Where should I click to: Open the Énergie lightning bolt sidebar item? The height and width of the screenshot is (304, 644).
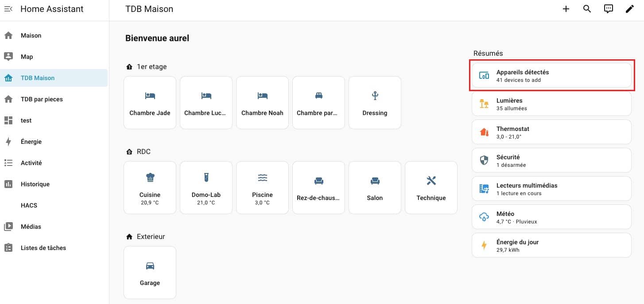tap(31, 142)
